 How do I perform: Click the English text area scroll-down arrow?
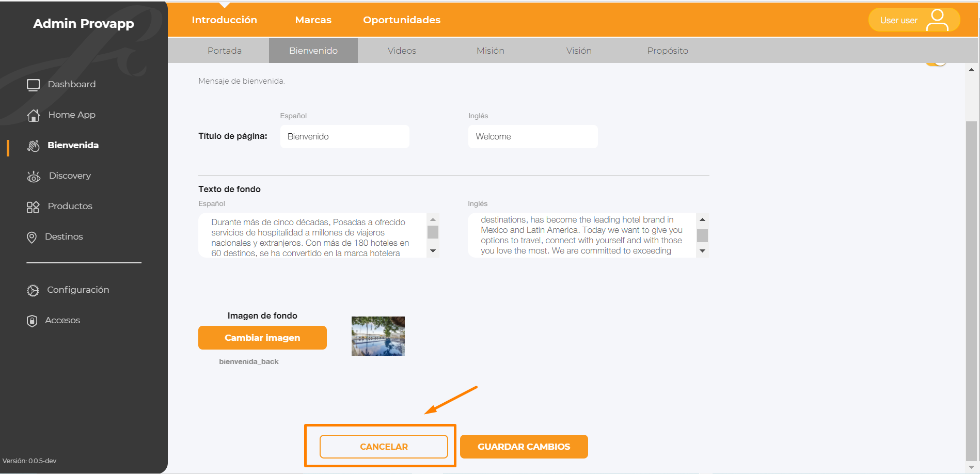pyautogui.click(x=702, y=251)
